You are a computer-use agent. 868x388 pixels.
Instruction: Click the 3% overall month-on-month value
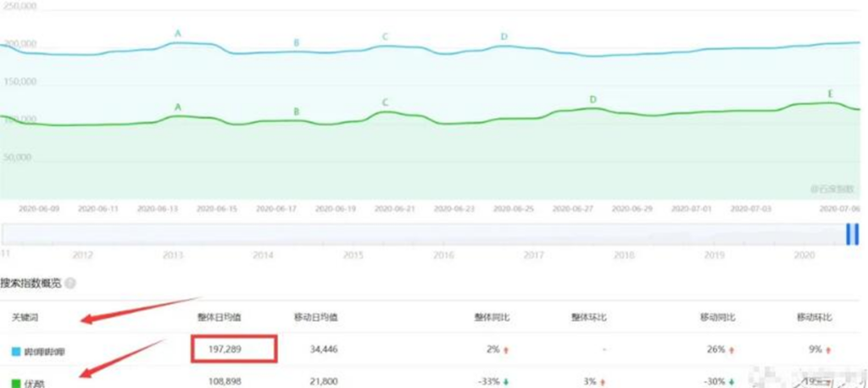click(x=590, y=382)
